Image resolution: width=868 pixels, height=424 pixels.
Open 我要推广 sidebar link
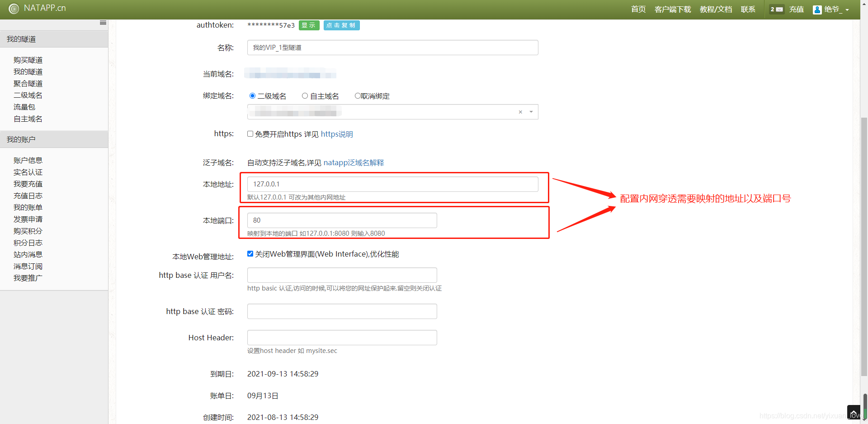point(28,278)
